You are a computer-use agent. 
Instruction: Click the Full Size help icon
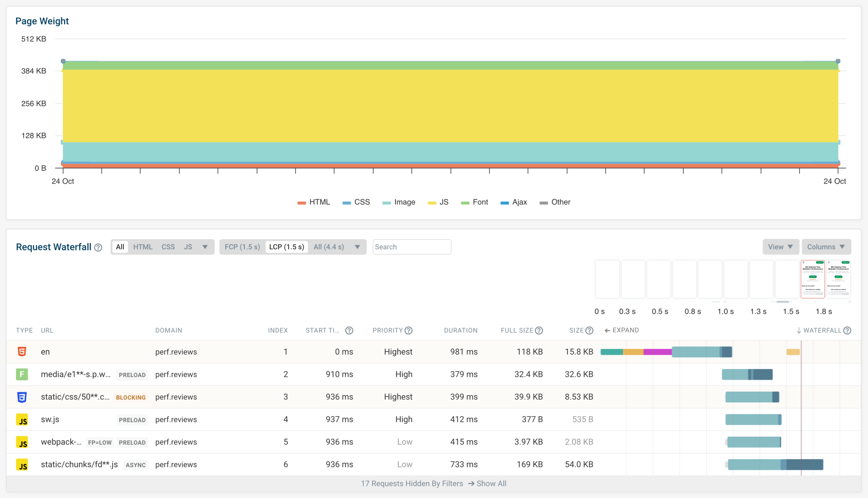(539, 331)
